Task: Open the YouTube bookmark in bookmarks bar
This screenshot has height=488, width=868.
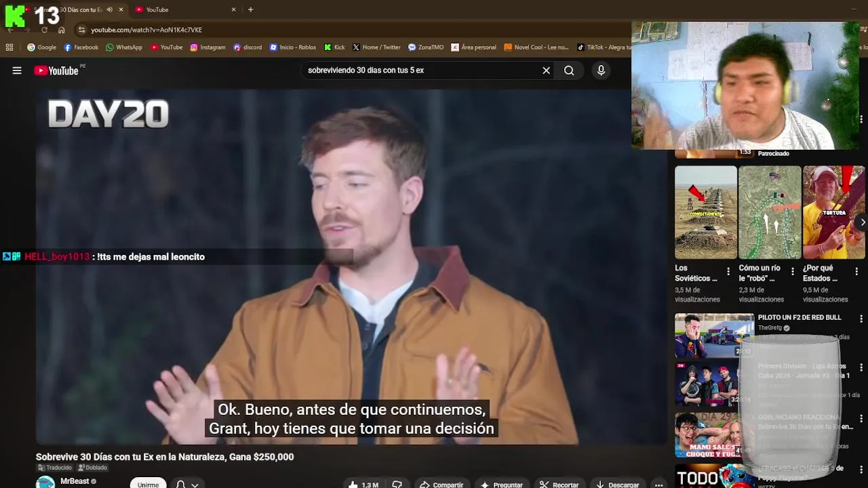Action: pos(166,47)
